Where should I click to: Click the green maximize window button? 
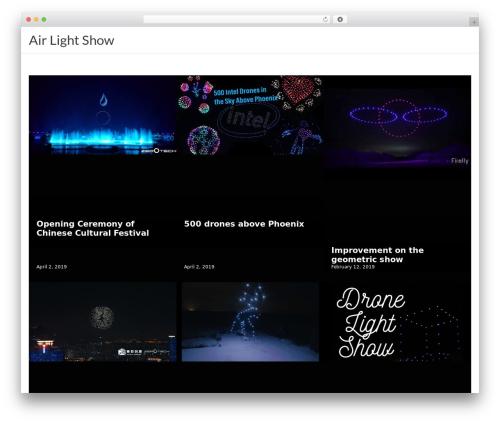click(x=44, y=19)
